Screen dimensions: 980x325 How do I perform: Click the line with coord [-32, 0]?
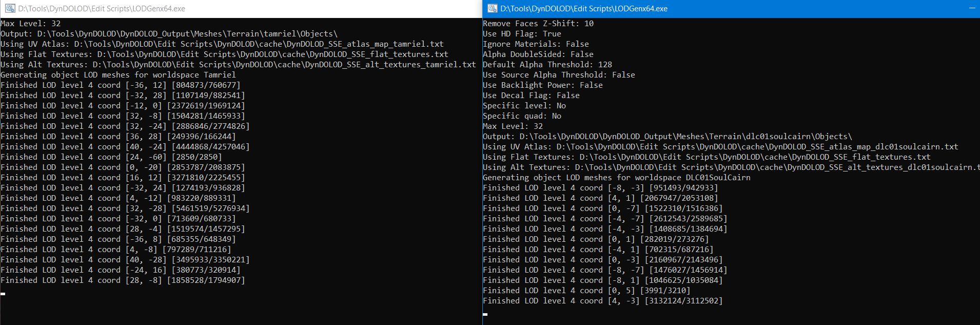(119, 219)
